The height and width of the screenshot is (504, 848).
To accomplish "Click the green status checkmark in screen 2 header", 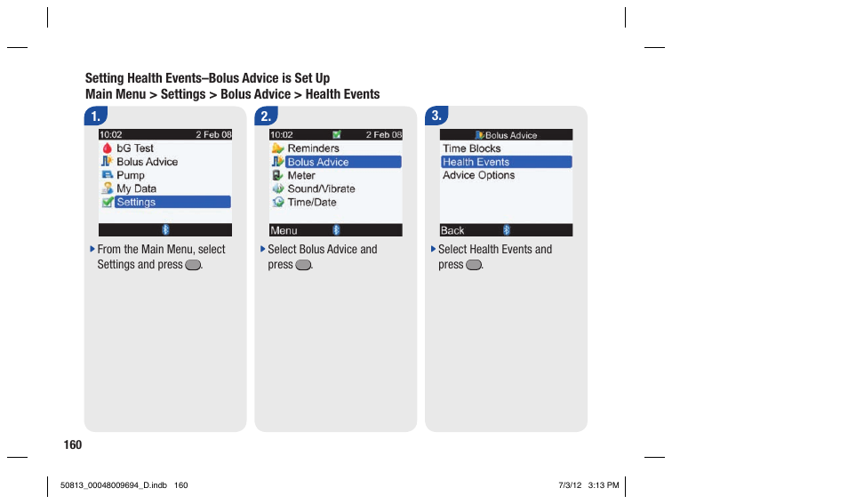I will tap(336, 134).
